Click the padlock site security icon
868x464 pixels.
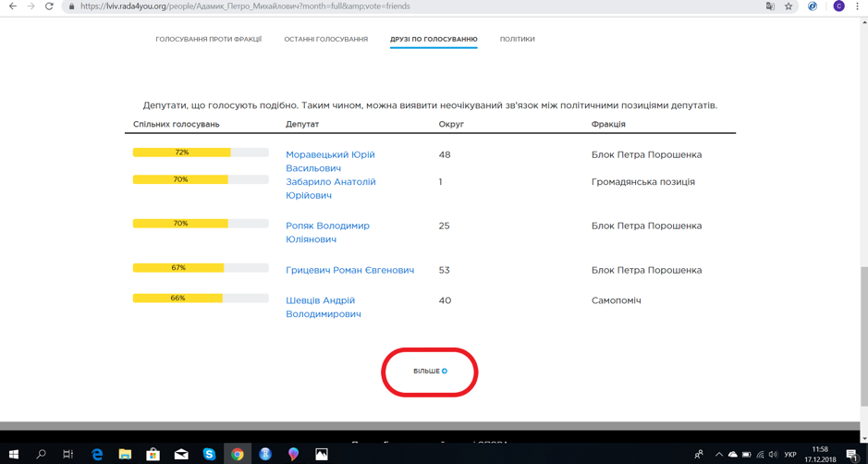click(71, 6)
